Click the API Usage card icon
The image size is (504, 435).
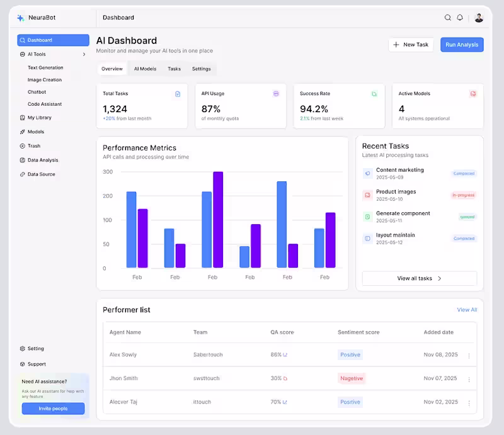click(x=276, y=94)
